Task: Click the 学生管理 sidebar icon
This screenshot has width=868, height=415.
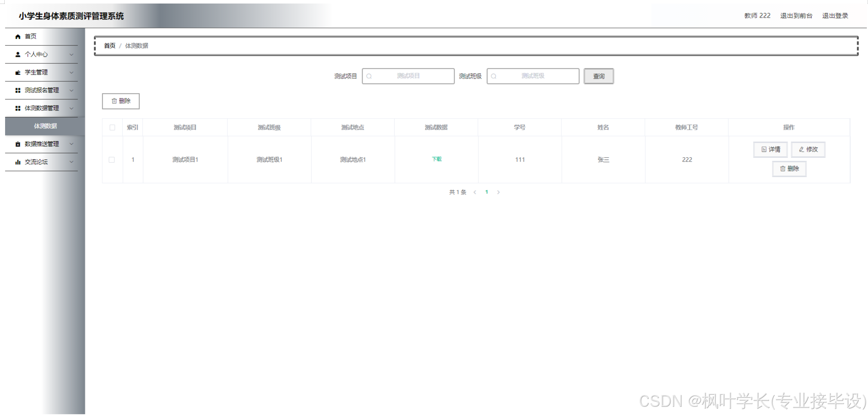Action: (x=18, y=72)
